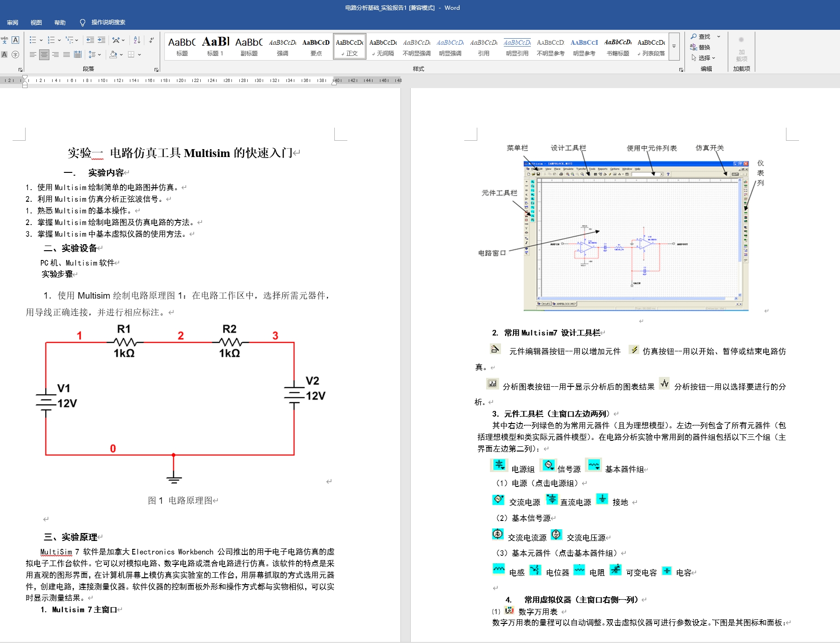
Task: Click the cyan 电源组 icon in document
Action: pyautogui.click(x=499, y=465)
